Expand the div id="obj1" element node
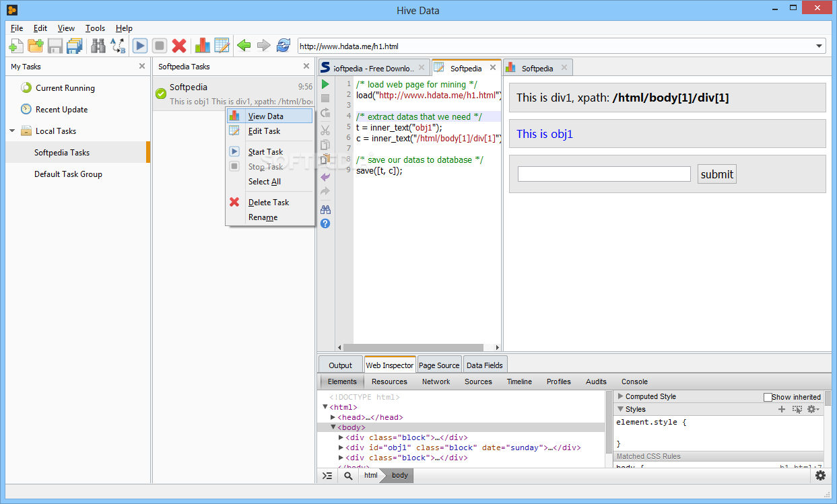Screen dimensions: 837x504 (x=341, y=447)
